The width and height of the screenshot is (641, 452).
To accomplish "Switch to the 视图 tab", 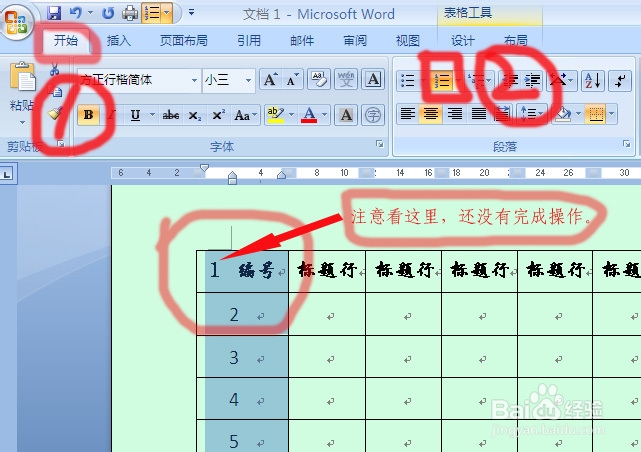I will (407, 40).
